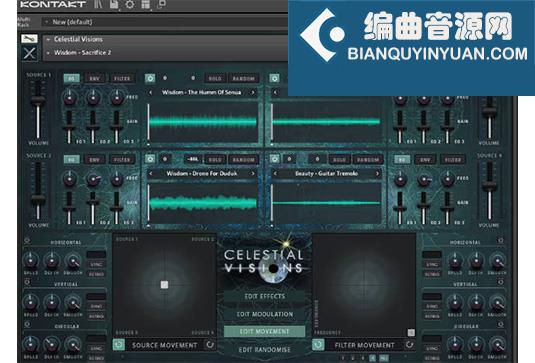Next sample arrow for Wisdom - The Humm Of Senua
The width and height of the screenshot is (535, 363).
click(x=253, y=92)
